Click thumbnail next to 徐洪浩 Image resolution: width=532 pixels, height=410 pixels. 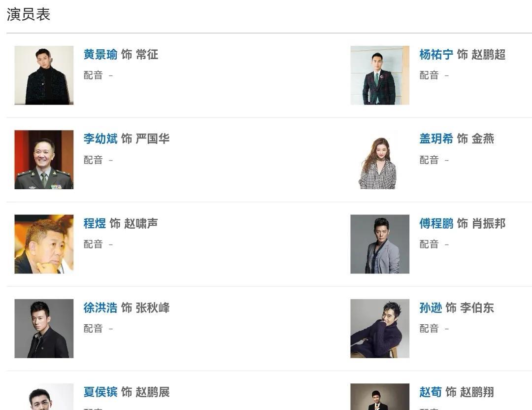44,328
